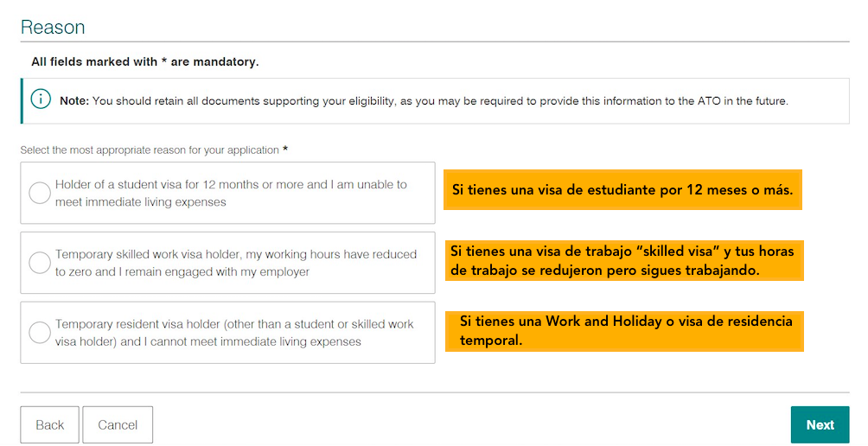
Task: Select the temporary resident visa holder radio button
Action: [40, 333]
